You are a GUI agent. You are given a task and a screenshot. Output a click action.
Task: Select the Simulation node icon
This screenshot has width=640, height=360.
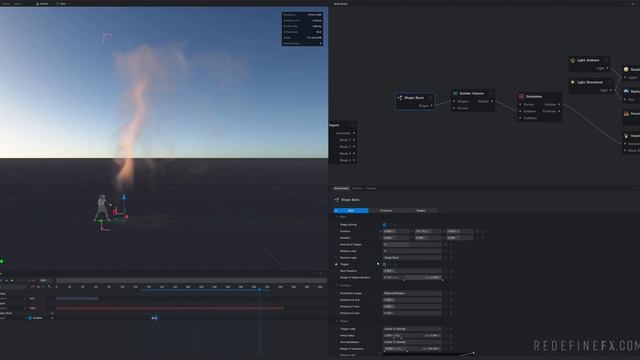point(521,96)
